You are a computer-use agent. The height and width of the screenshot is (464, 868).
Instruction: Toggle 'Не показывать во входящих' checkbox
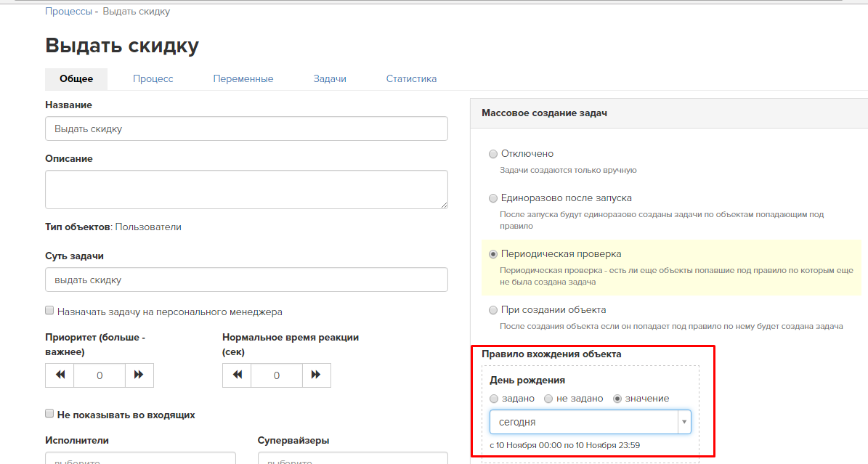point(49,414)
